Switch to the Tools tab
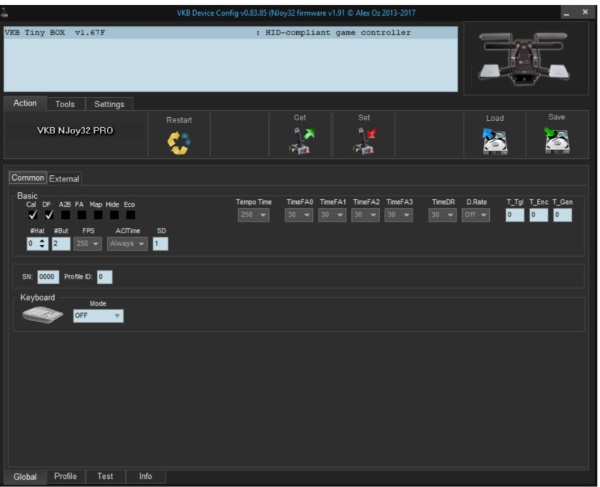The height and width of the screenshot is (487, 600). (65, 104)
